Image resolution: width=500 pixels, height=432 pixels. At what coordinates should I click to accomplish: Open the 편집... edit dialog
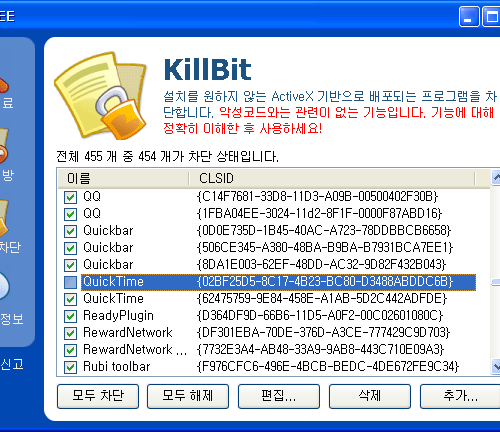279,396
